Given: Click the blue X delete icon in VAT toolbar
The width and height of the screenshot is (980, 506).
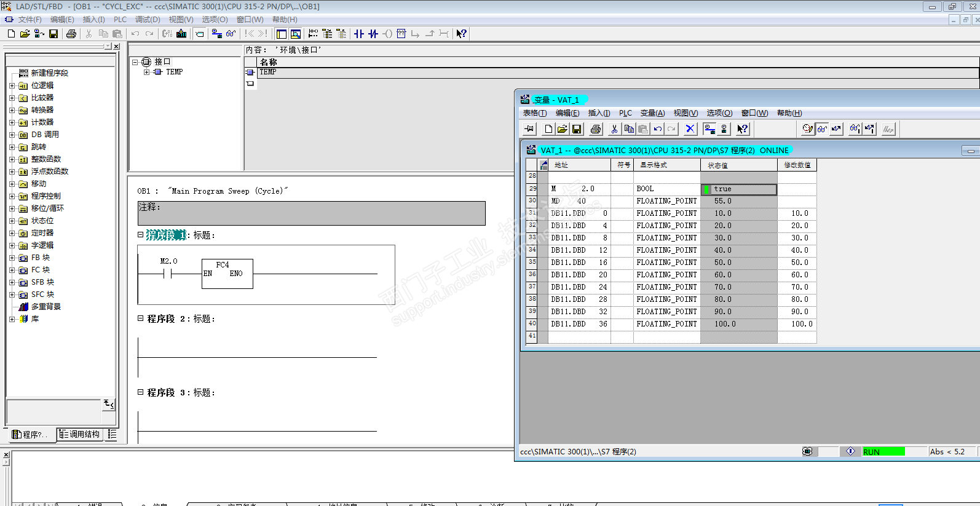Looking at the screenshot, I should click(690, 129).
